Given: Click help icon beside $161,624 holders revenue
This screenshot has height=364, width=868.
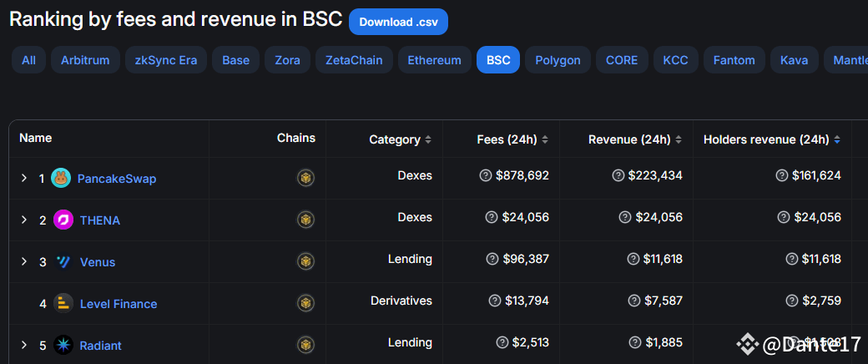Looking at the screenshot, I should [x=782, y=175].
